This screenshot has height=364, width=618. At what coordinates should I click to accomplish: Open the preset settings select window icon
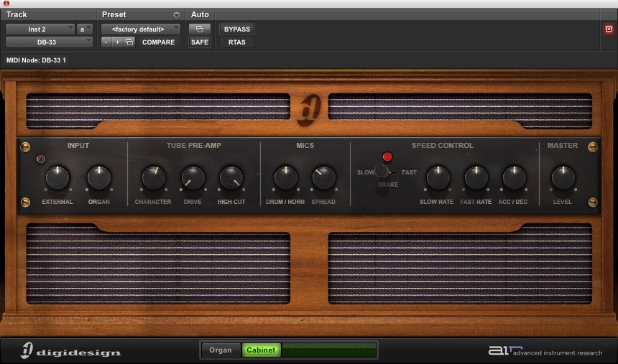coord(129,42)
